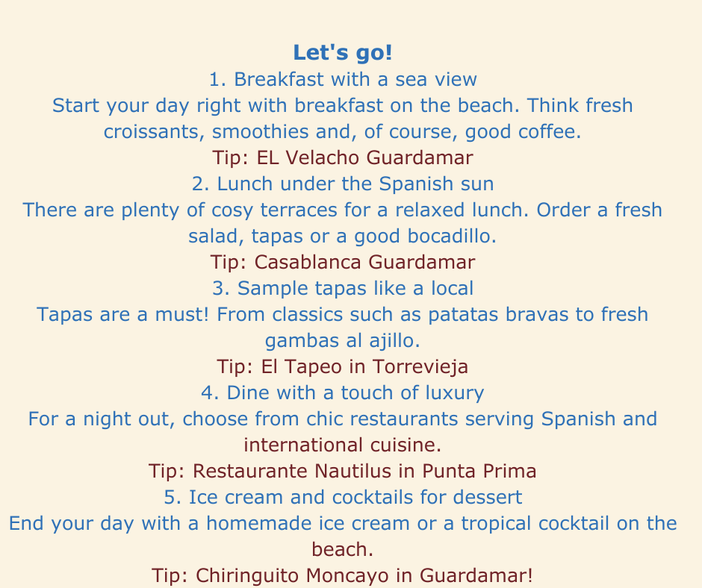Image resolution: width=702 pixels, height=588 pixels.
Task: Click the word "beach." in red
Action: (343, 549)
